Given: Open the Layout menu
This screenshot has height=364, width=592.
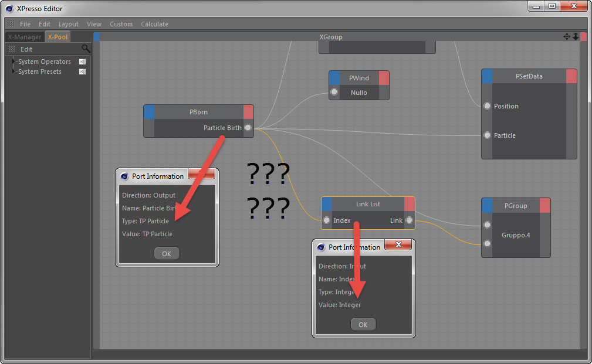Looking at the screenshot, I should 68,24.
